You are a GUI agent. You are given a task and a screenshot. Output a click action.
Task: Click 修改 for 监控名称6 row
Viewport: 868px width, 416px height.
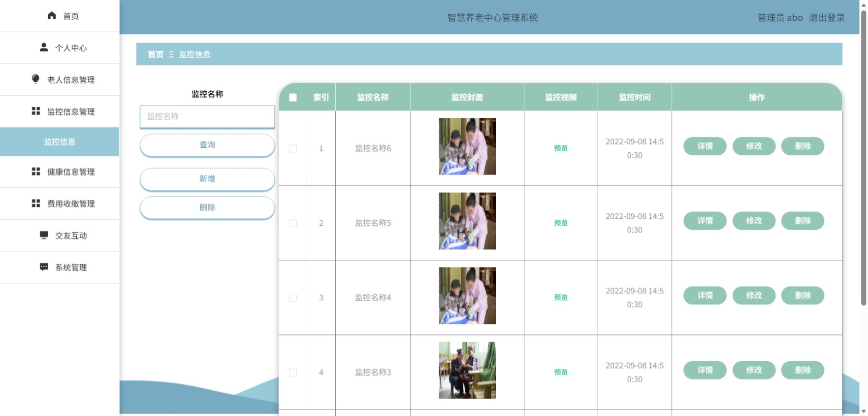tap(754, 146)
